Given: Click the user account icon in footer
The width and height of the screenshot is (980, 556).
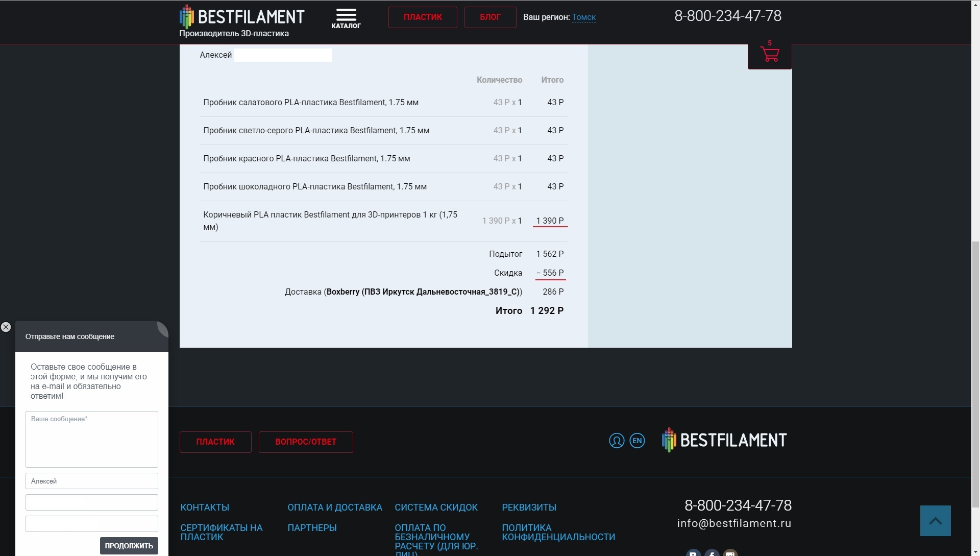Looking at the screenshot, I should coord(616,441).
